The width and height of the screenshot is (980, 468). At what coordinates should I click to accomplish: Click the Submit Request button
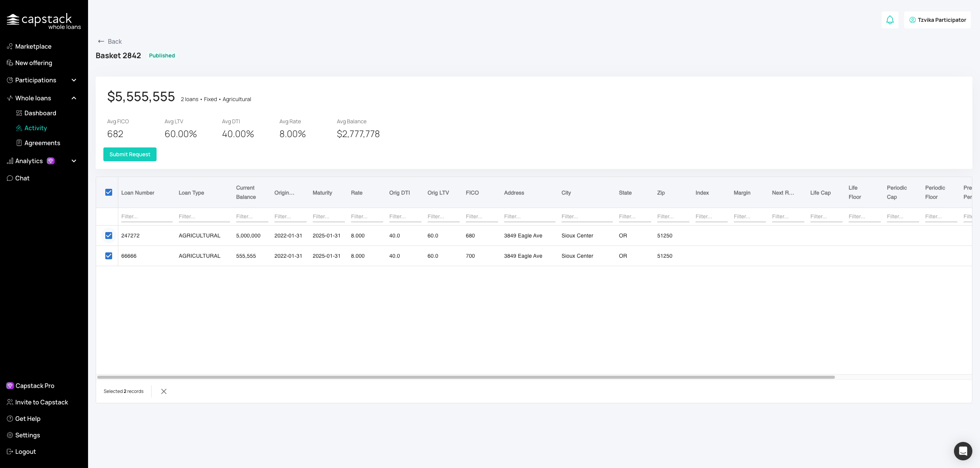pos(130,154)
